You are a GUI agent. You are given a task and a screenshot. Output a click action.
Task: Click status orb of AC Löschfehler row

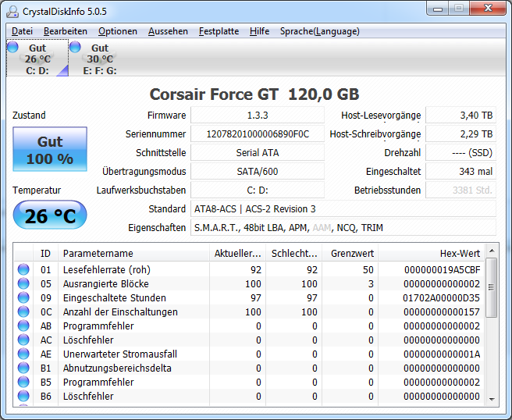23,340
